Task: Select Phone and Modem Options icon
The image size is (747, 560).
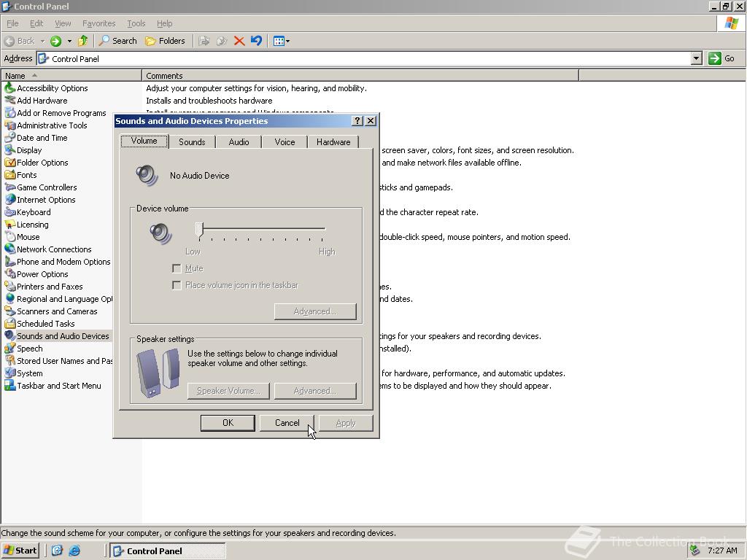Action: click(9, 262)
